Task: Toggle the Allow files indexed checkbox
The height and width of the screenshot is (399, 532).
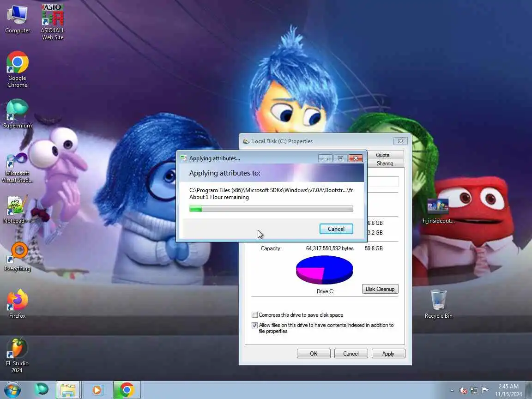Action: click(x=254, y=325)
